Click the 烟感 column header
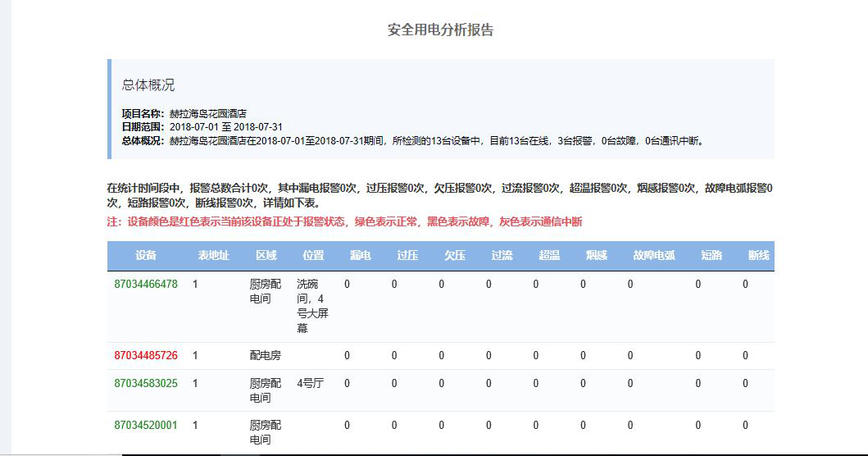Viewport: 868px width, 456px height. (x=597, y=256)
